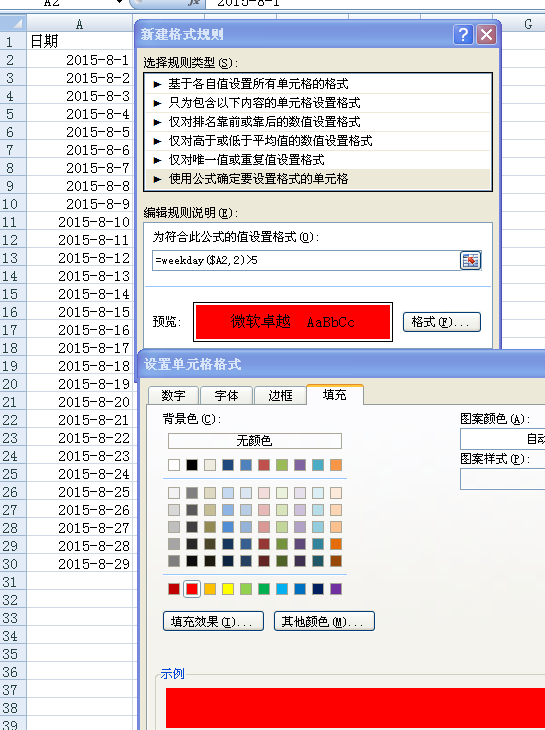Open the 图案颜色 dropdown
The image size is (545, 730).
tap(503, 439)
